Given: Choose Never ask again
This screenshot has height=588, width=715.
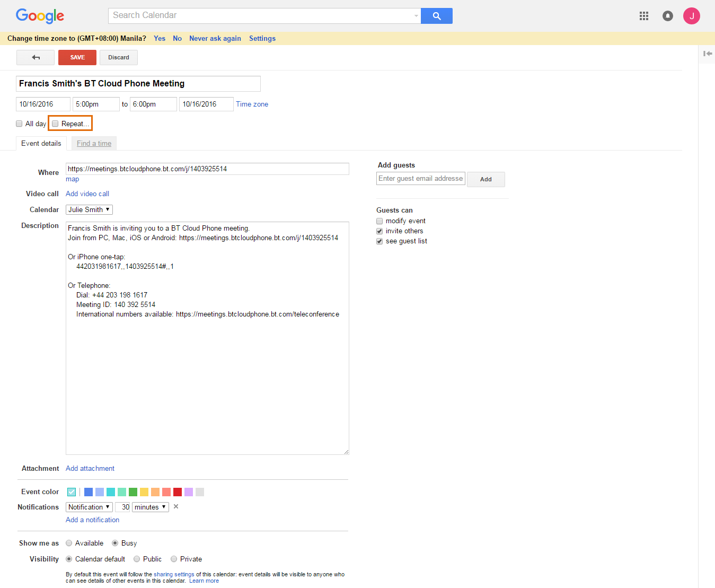Looking at the screenshot, I should [x=215, y=38].
